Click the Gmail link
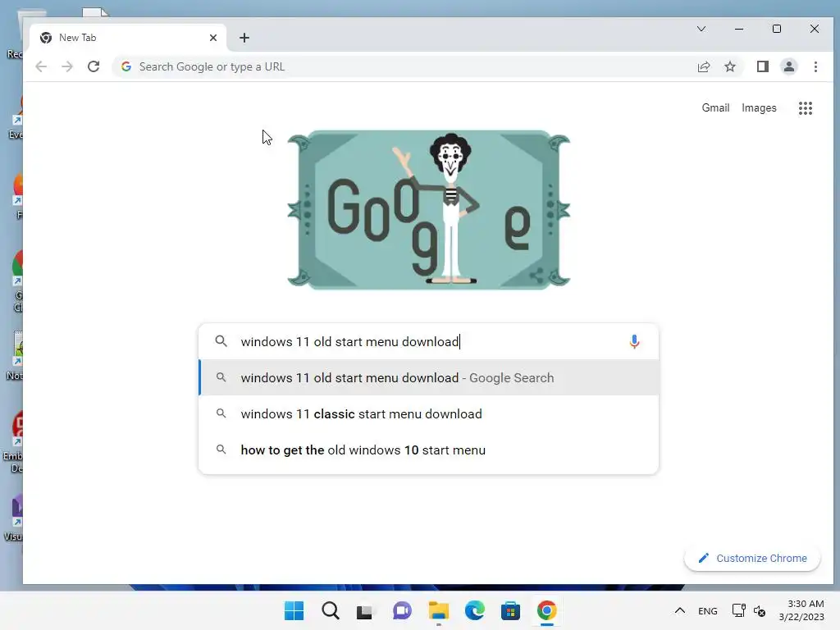The image size is (840, 630). pos(715,107)
